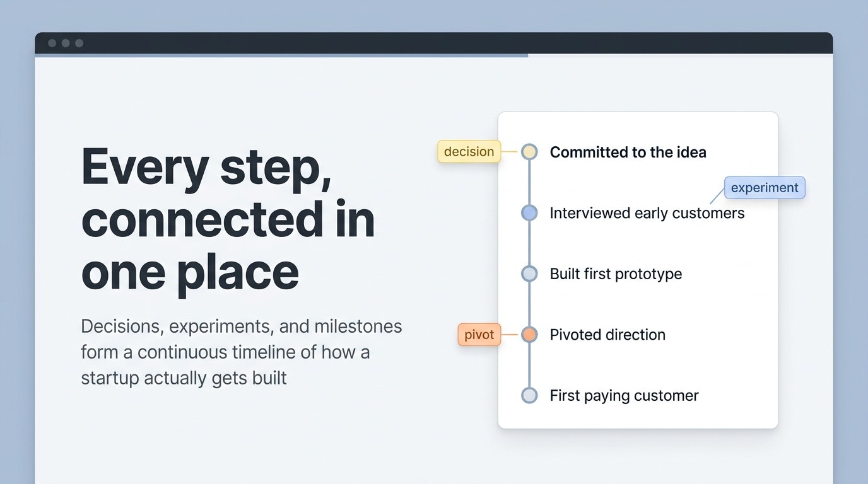Select the First paying customer entry
Image resolution: width=868 pixels, height=484 pixels.
click(624, 396)
